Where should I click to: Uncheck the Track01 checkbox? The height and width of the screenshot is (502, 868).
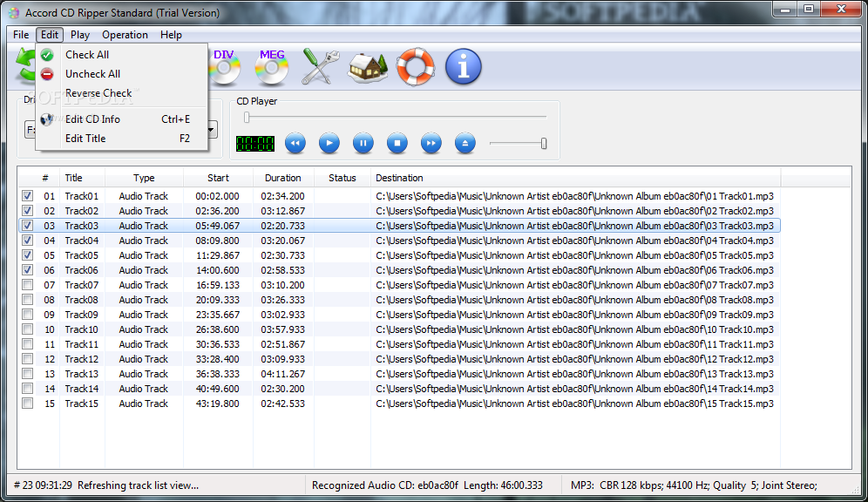click(27, 196)
